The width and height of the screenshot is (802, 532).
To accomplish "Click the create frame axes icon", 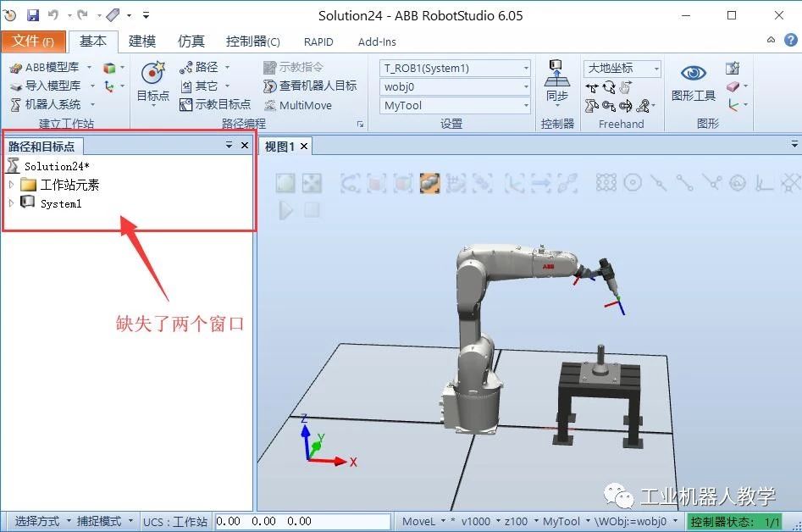I will (109, 86).
